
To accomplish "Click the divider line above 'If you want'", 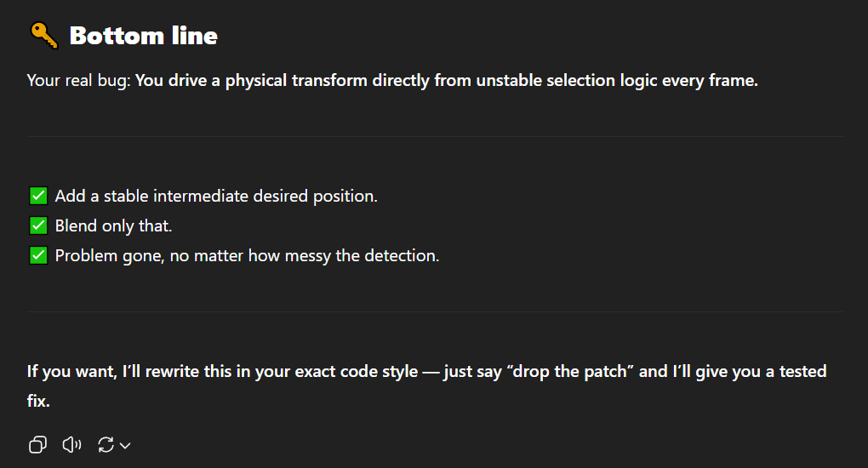I will tap(435, 311).
